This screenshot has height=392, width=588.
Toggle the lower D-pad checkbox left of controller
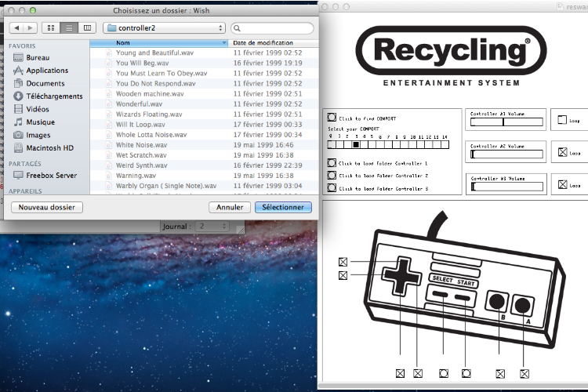click(343, 275)
